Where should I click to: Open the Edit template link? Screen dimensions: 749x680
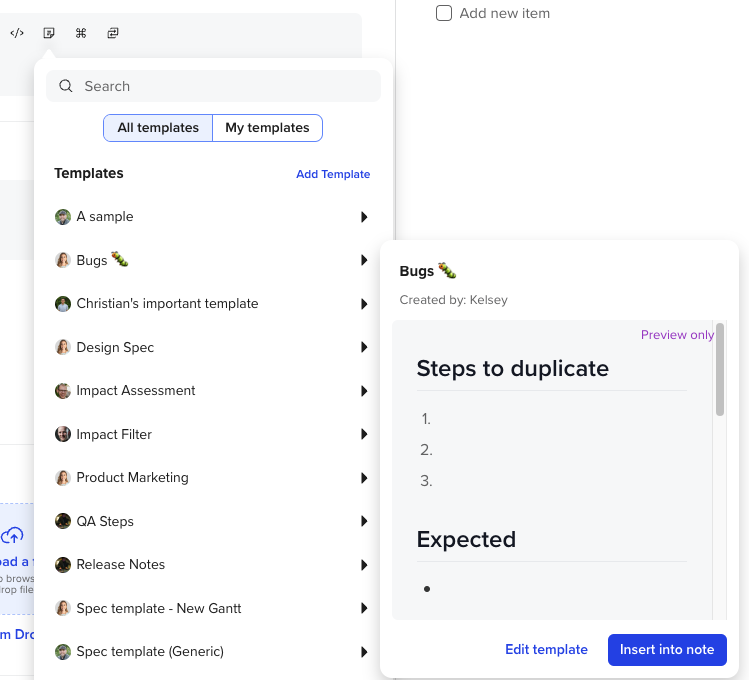point(546,650)
